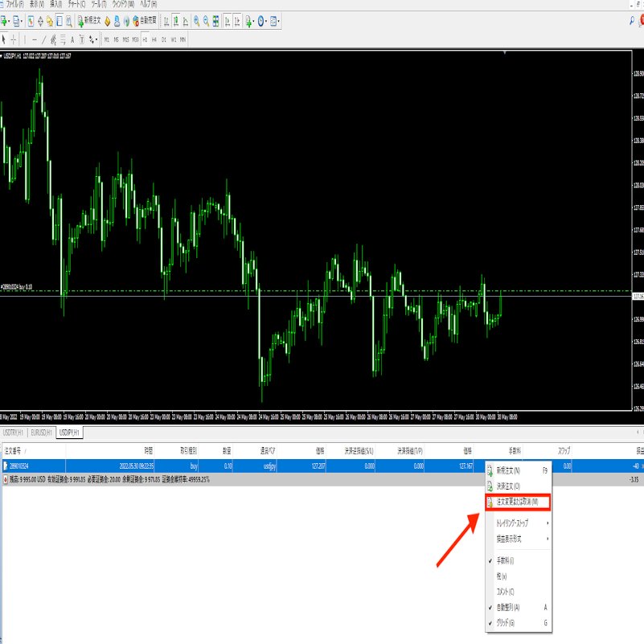This screenshot has height=644, width=644.
Task: Open the periodicity clock icon
Action: click(261, 21)
